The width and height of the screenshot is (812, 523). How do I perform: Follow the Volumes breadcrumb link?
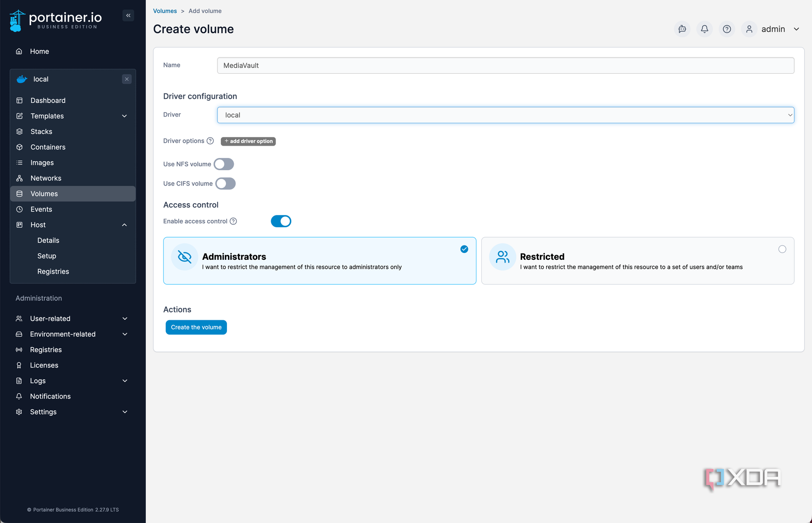tap(165, 10)
